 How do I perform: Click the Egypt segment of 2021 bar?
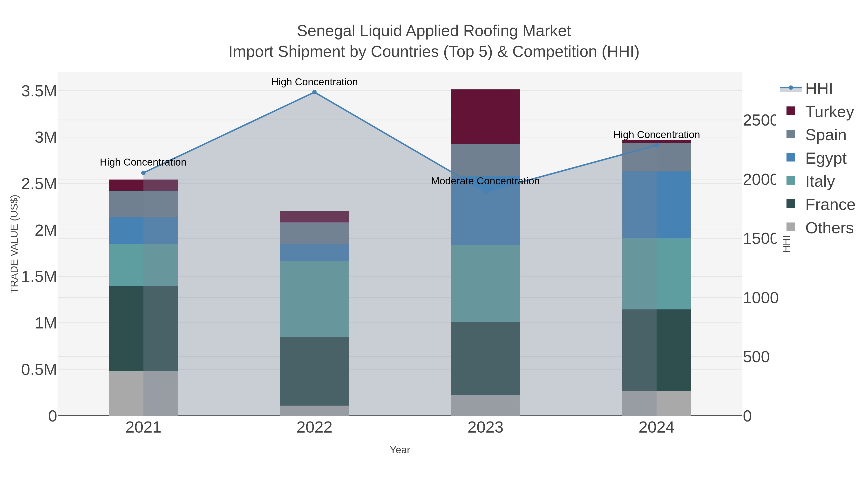pos(143,231)
